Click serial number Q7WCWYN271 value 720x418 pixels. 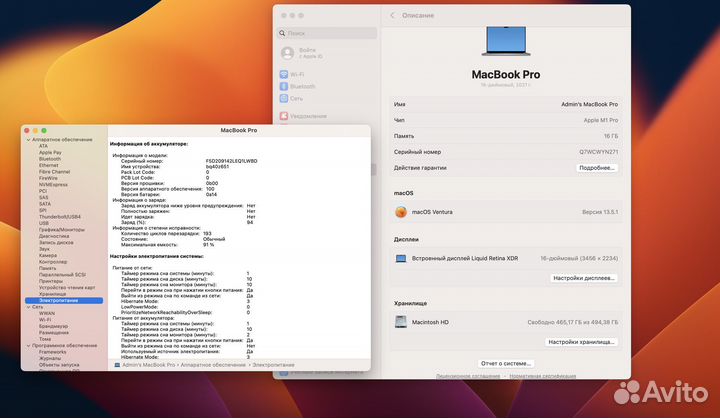[598, 152]
